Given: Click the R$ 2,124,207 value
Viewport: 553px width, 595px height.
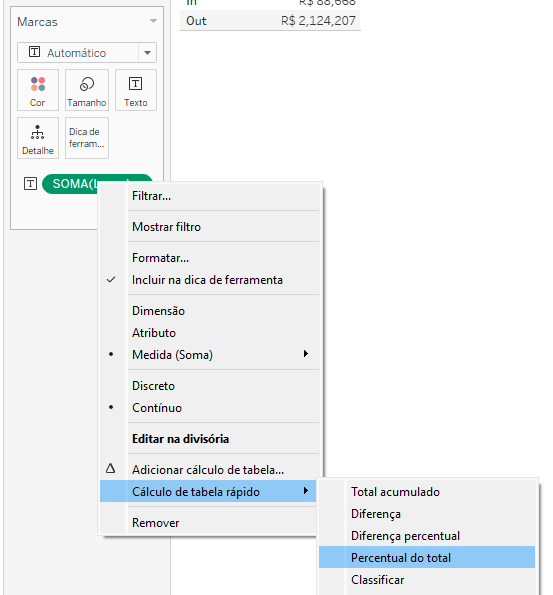Looking at the screenshot, I should [x=318, y=20].
